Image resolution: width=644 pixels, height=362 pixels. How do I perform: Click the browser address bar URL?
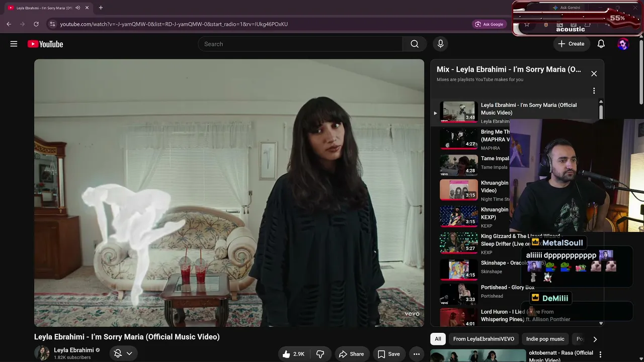(x=174, y=24)
